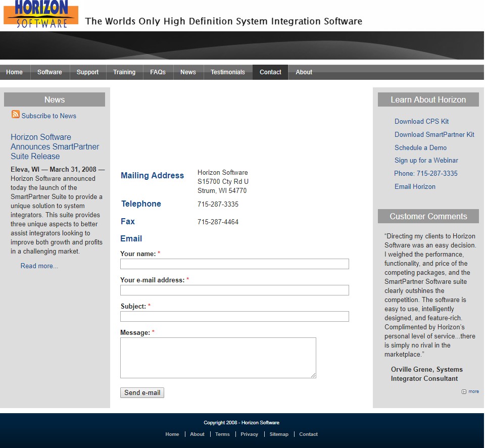The image size is (485, 448).
Task: Click the telephone number 715-287-3335 in contact details
Action: tap(218, 205)
